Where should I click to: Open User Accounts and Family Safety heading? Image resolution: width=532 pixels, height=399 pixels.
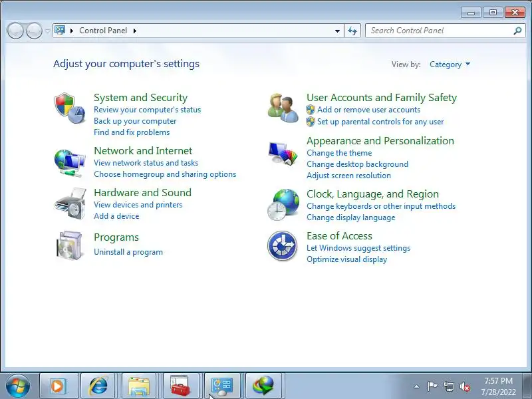pyautogui.click(x=382, y=98)
